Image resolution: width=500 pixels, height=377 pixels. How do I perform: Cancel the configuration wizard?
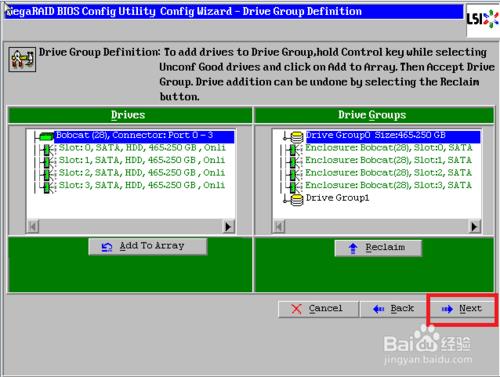318,309
